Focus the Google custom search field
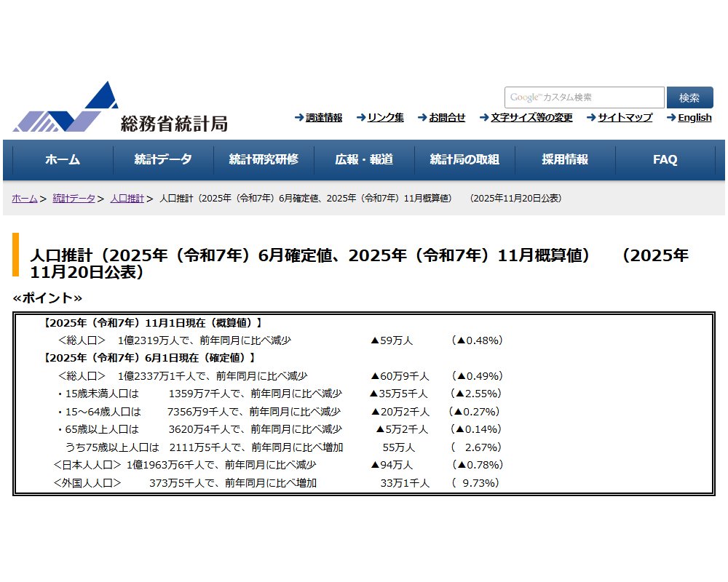The height and width of the screenshot is (582, 728). coord(584,97)
